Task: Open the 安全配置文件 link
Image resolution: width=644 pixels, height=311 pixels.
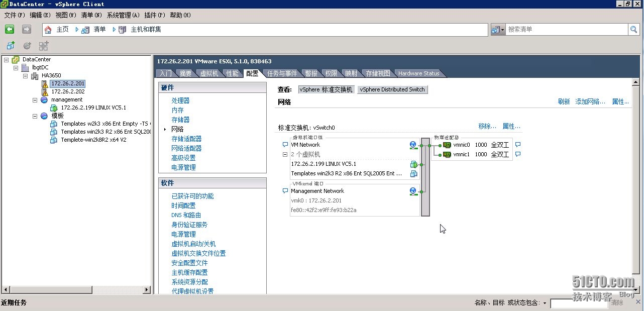Action: click(x=189, y=263)
